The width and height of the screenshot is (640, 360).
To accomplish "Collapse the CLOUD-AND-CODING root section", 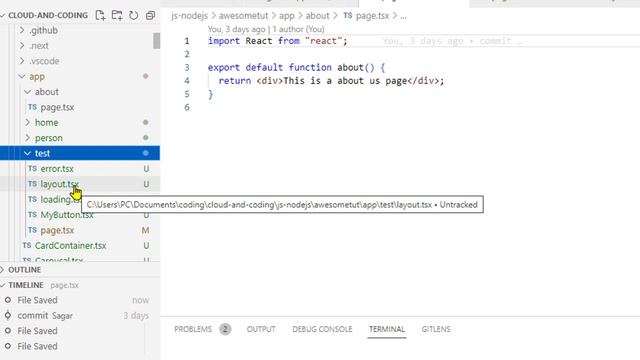I will [3, 16].
